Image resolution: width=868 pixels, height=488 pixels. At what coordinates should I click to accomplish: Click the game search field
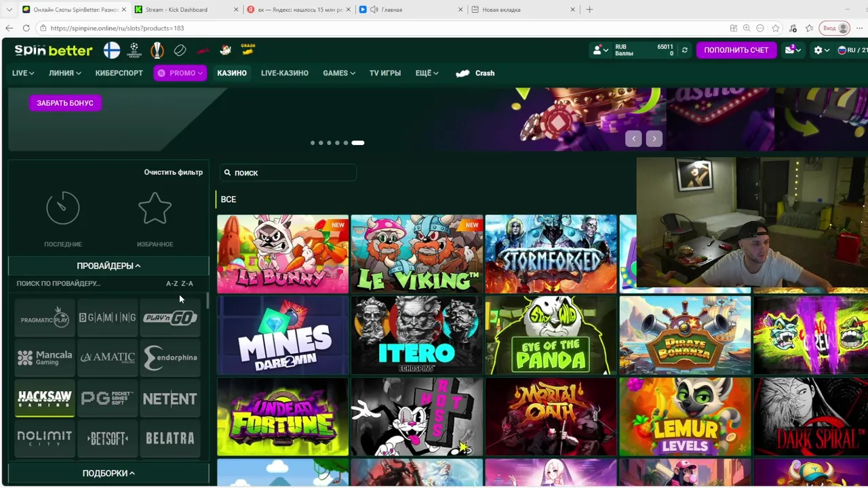(x=288, y=173)
